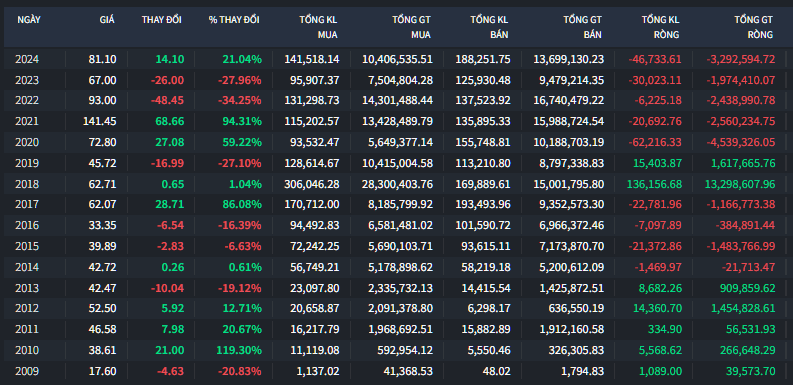Select the 28,300,403.76 buy value cell
This screenshot has width=793, height=385.
coord(398,184)
